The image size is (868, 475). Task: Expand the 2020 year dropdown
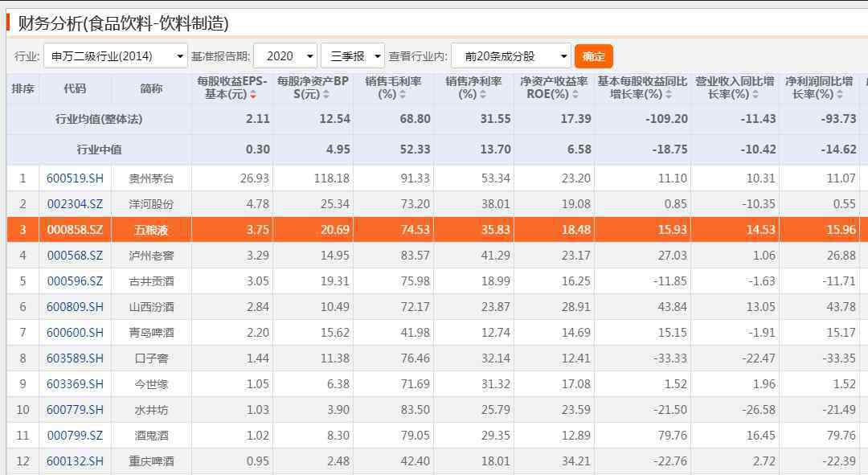point(285,56)
